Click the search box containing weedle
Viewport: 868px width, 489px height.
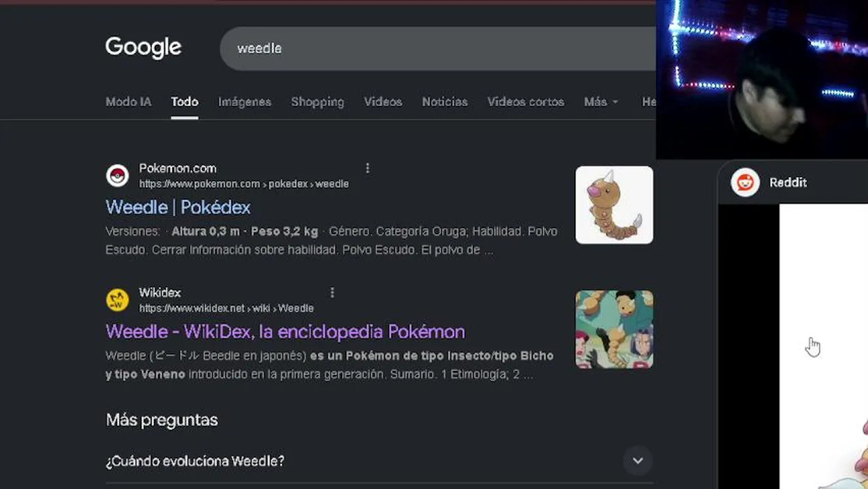[x=438, y=49]
